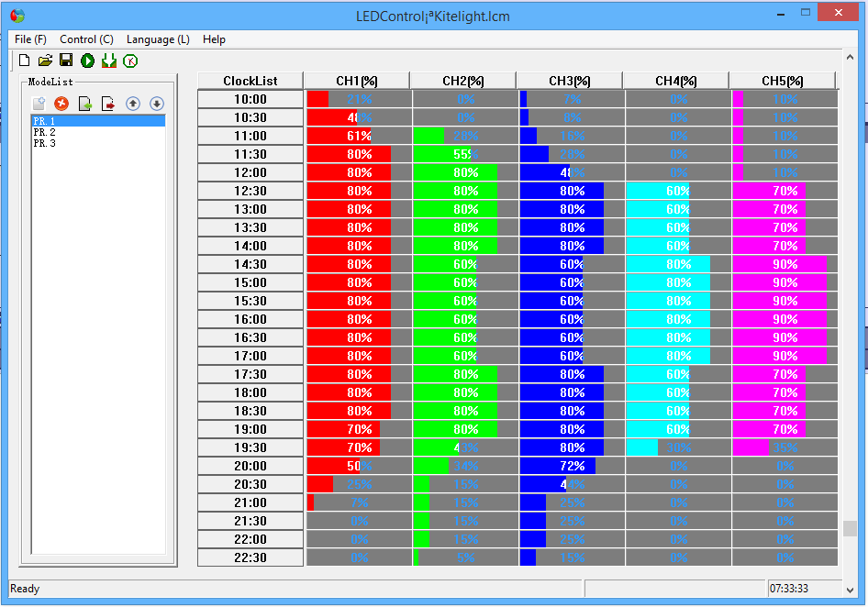Click the ClockList column header

pos(250,81)
